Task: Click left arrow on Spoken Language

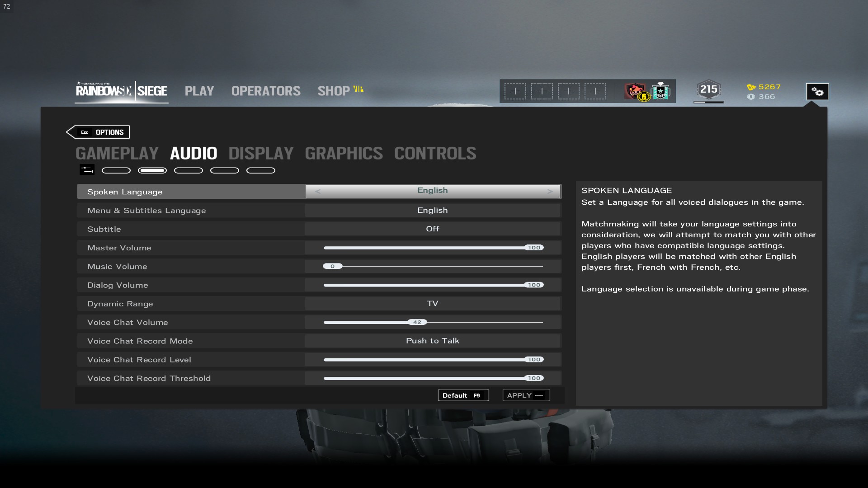Action: point(318,192)
